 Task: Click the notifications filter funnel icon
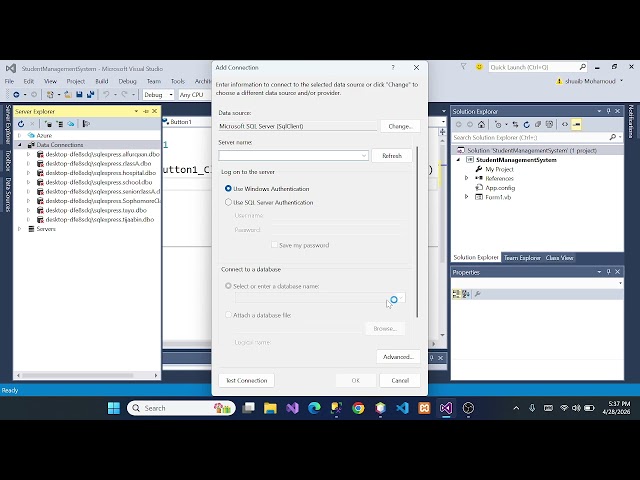coord(463,67)
